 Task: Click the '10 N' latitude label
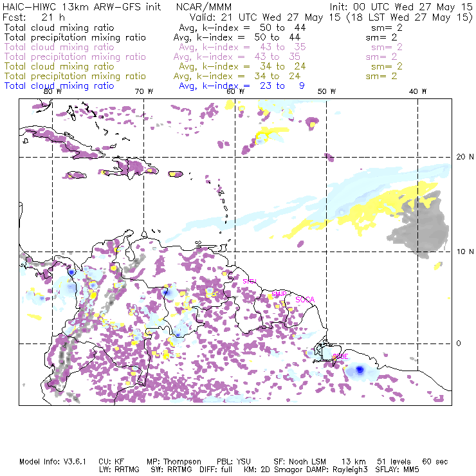coord(465,252)
